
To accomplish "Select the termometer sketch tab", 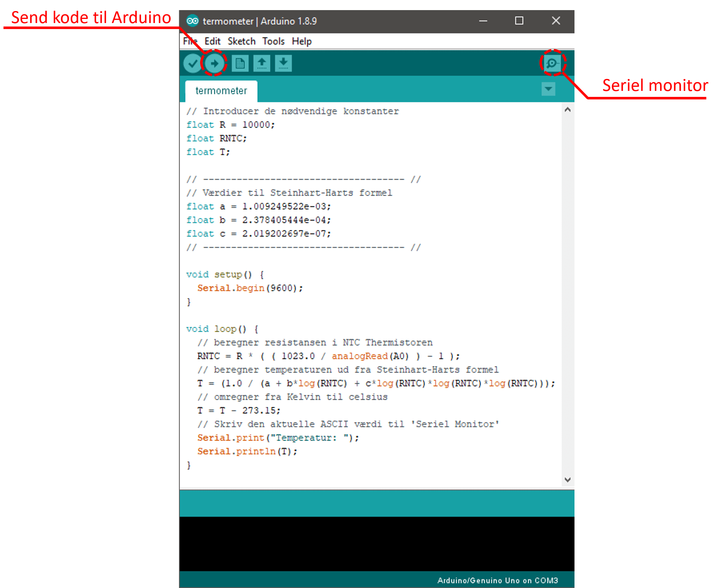I will [221, 91].
